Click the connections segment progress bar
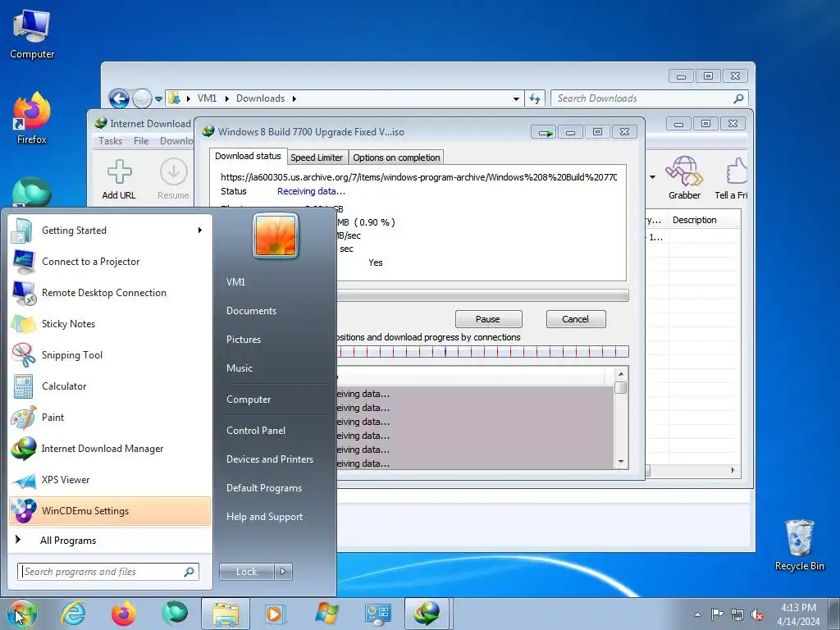The width and height of the screenshot is (840, 630). (482, 352)
